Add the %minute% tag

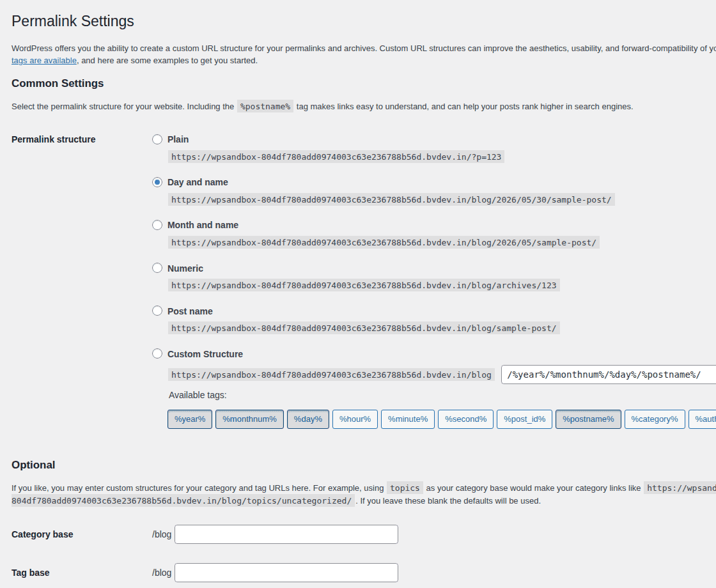click(408, 419)
